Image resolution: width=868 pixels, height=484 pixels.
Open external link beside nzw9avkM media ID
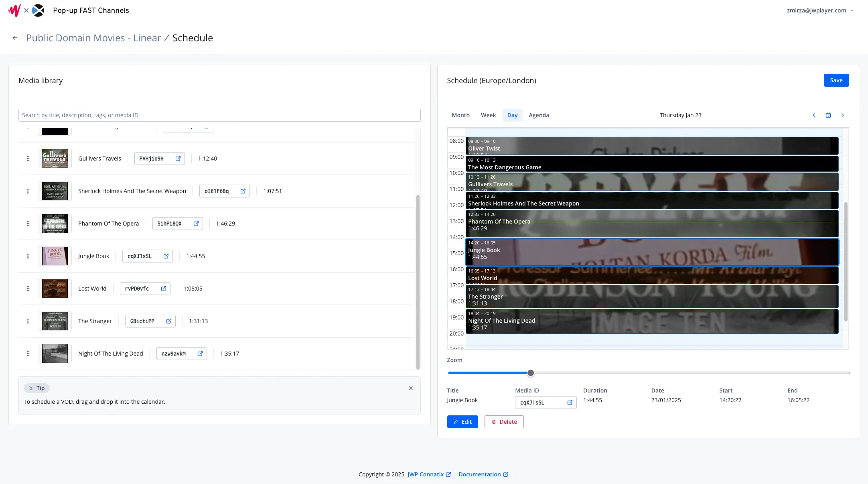pyautogui.click(x=200, y=354)
